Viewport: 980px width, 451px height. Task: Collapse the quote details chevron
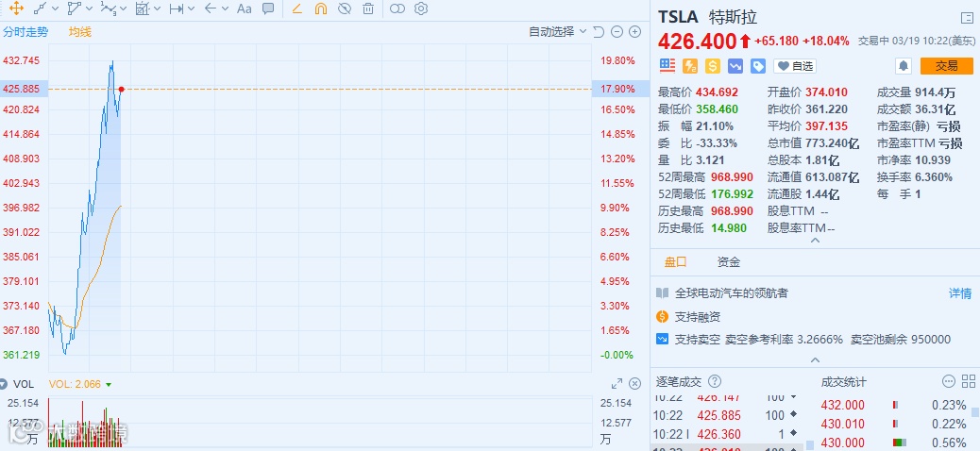click(815, 241)
